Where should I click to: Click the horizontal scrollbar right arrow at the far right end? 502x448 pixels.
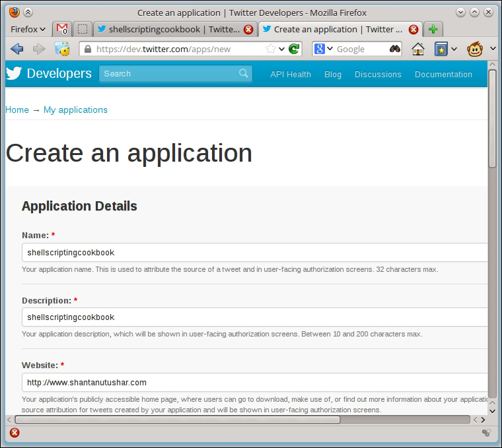tap(483, 420)
